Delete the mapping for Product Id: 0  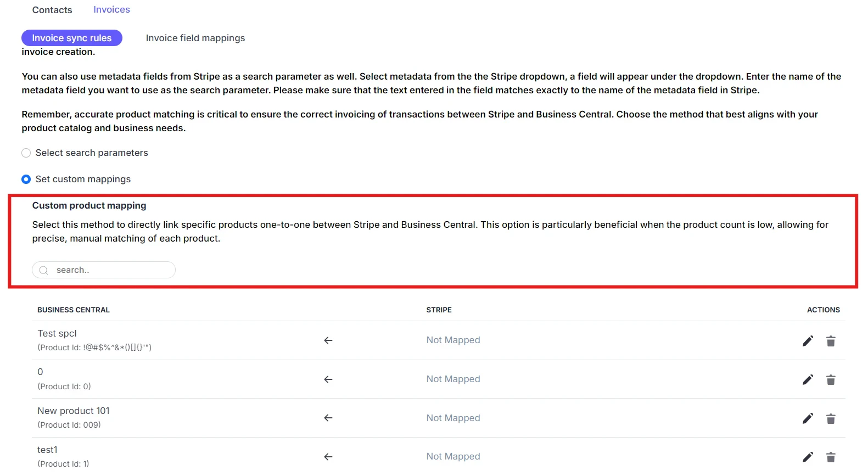point(831,379)
